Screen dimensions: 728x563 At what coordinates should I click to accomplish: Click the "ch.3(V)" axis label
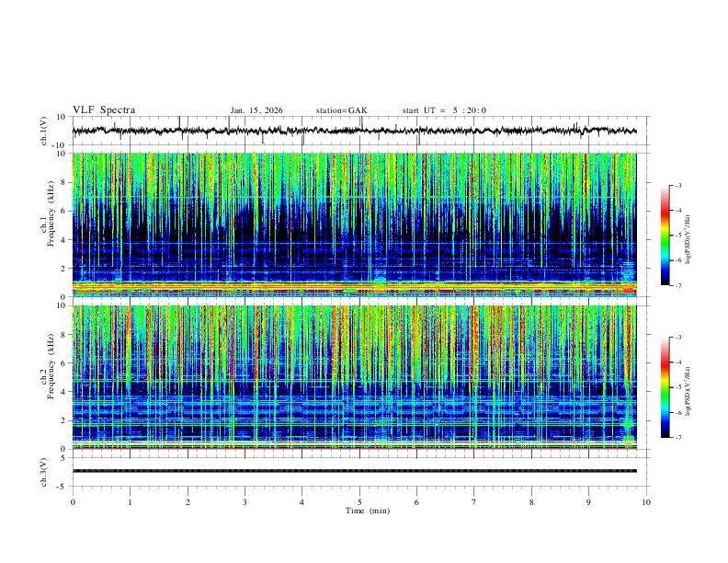point(44,472)
